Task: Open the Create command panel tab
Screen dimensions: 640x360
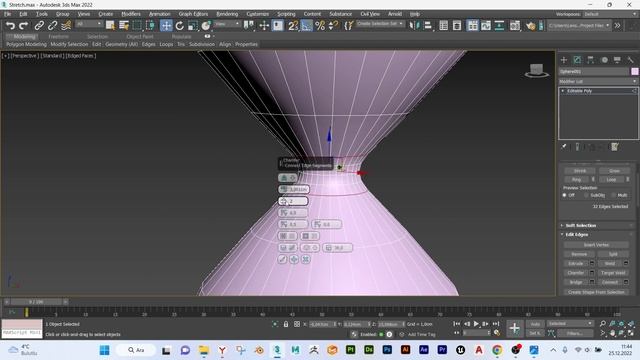Action: point(564,60)
